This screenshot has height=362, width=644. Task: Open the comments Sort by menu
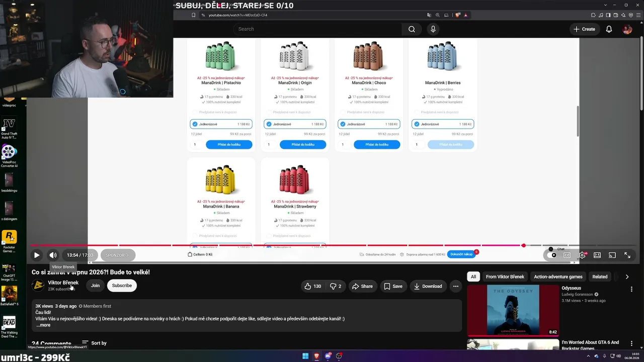coord(94,343)
